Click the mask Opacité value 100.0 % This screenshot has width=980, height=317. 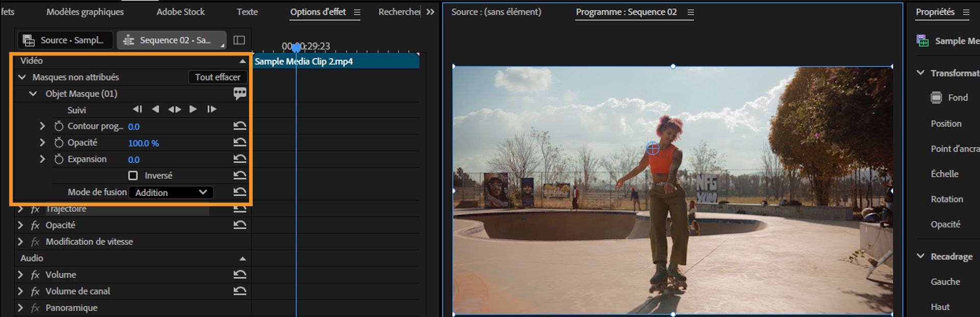(143, 143)
